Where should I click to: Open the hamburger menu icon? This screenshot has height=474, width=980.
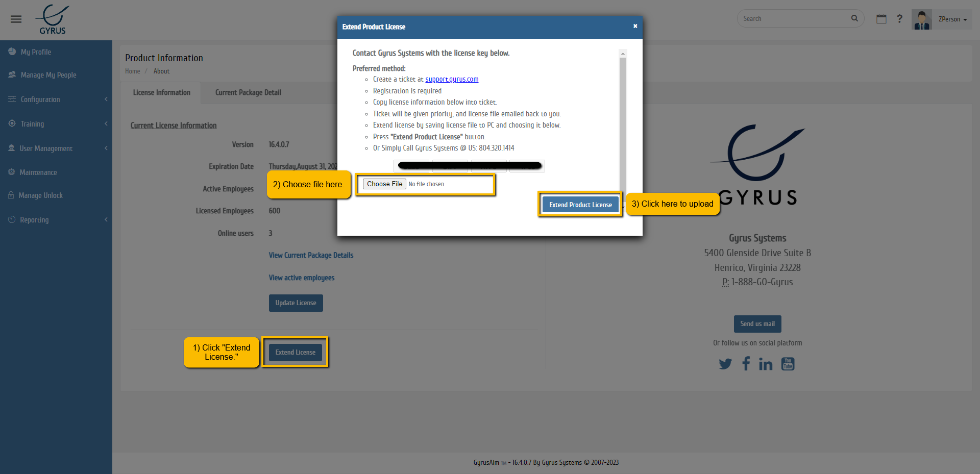pyautogui.click(x=16, y=19)
